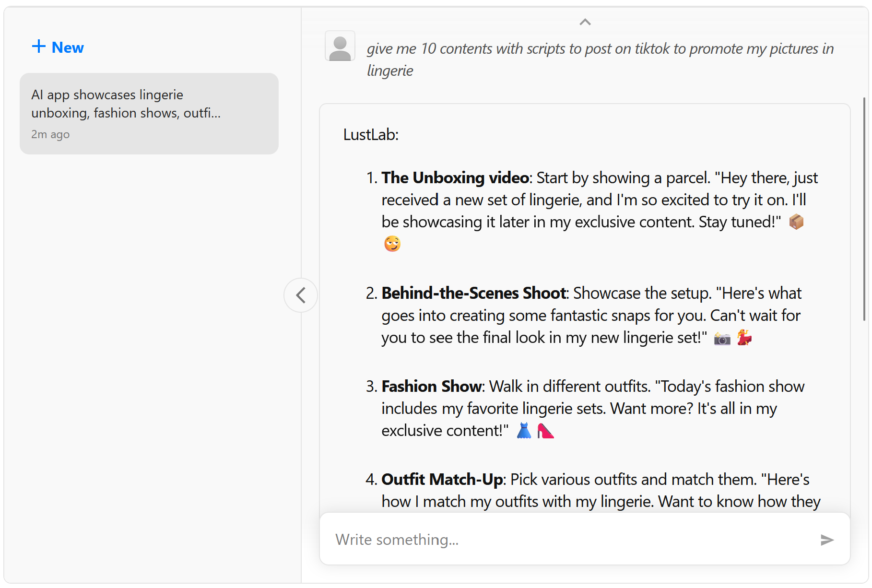Click the chat's vertical scrollbar

coord(864,209)
